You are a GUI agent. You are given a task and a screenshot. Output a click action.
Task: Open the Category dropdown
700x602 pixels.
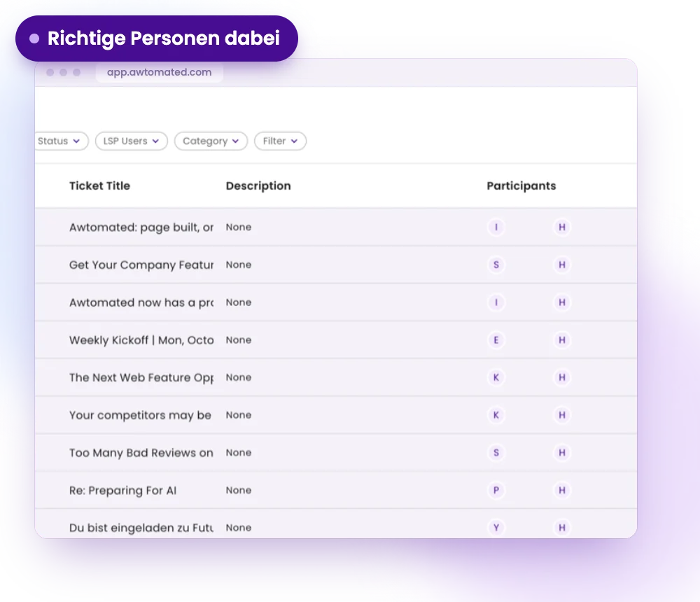tap(211, 141)
